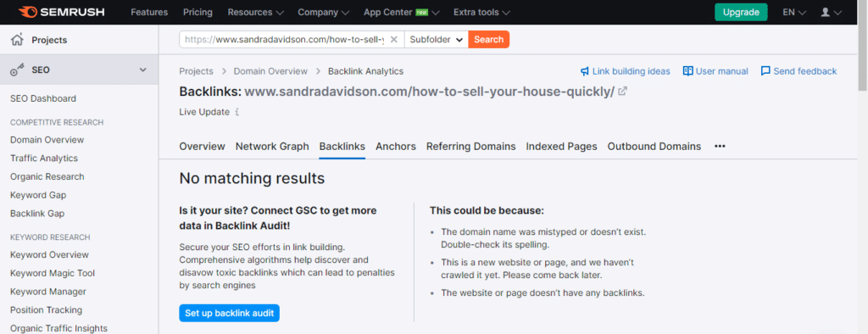Expand the Extra tools menu
Viewport: 868px width, 334px height.
pos(481,12)
